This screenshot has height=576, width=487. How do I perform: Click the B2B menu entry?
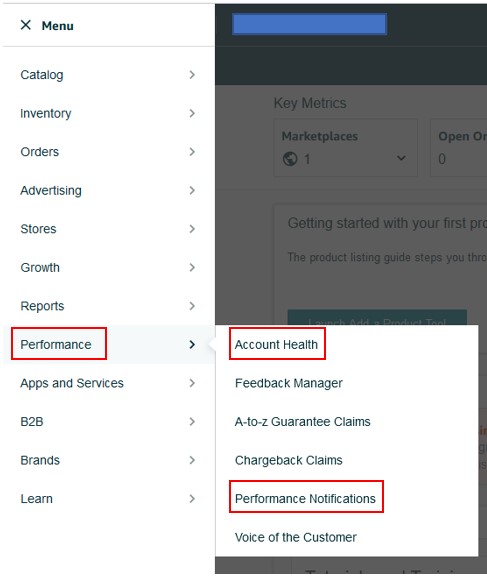click(32, 422)
